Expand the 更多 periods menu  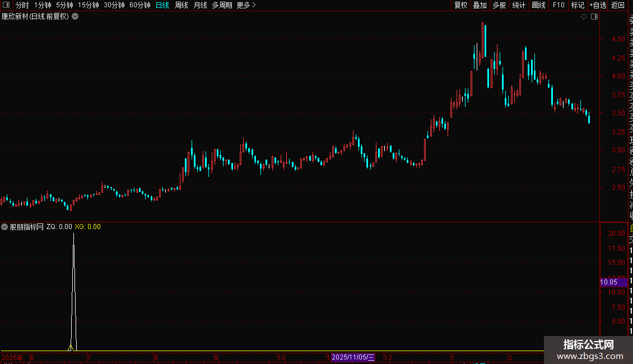(x=246, y=5)
